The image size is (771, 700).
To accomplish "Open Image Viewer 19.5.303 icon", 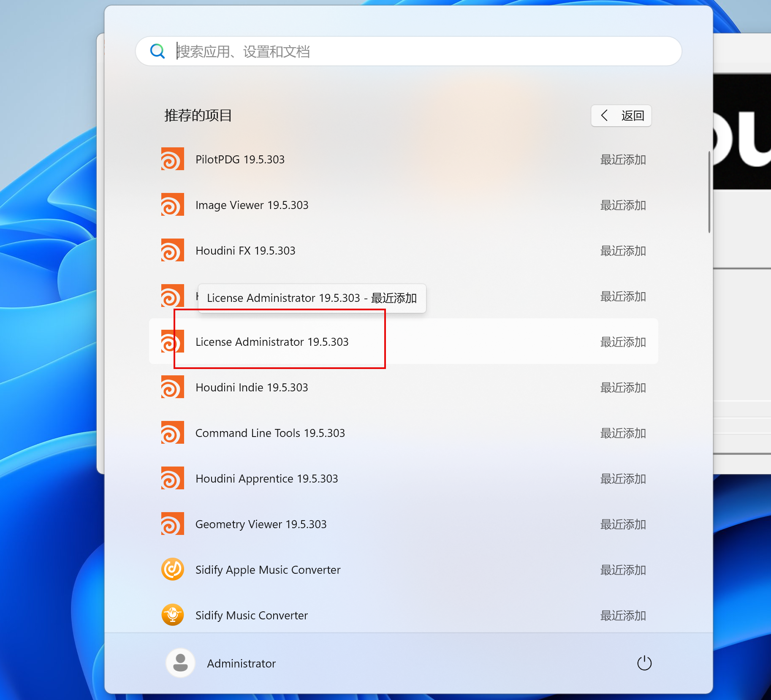I will 172,205.
